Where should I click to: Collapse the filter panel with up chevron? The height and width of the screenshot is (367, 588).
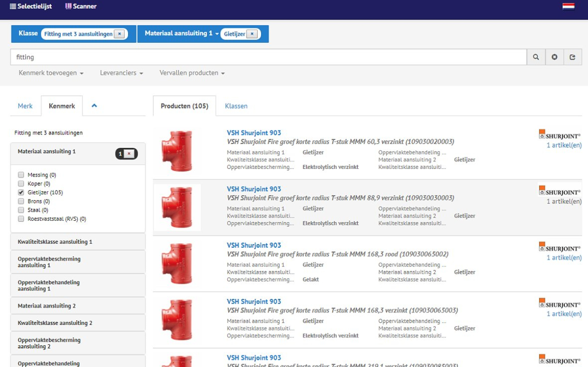94,106
